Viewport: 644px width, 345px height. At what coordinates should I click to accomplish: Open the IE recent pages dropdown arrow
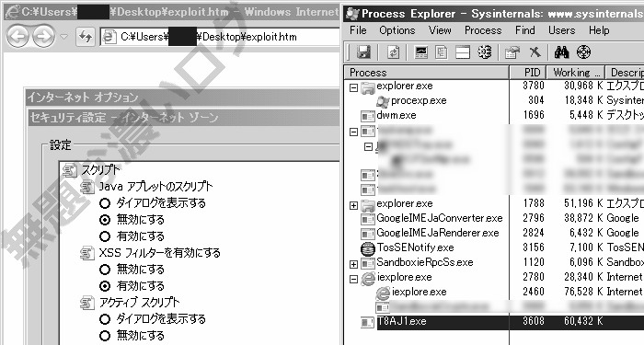tap(63, 37)
